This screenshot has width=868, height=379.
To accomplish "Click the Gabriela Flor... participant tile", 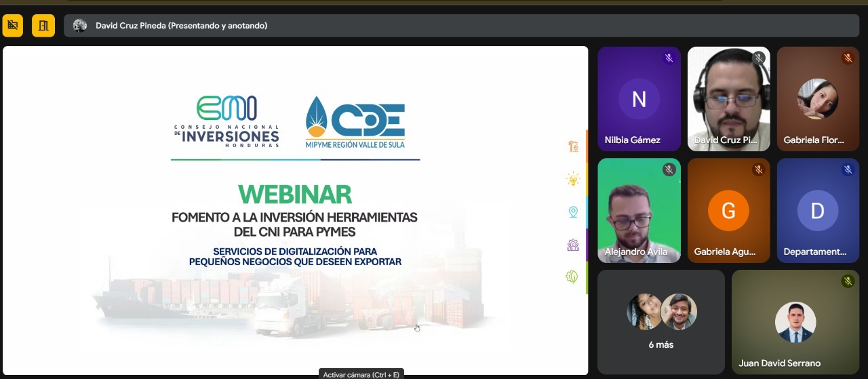I will (817, 98).
